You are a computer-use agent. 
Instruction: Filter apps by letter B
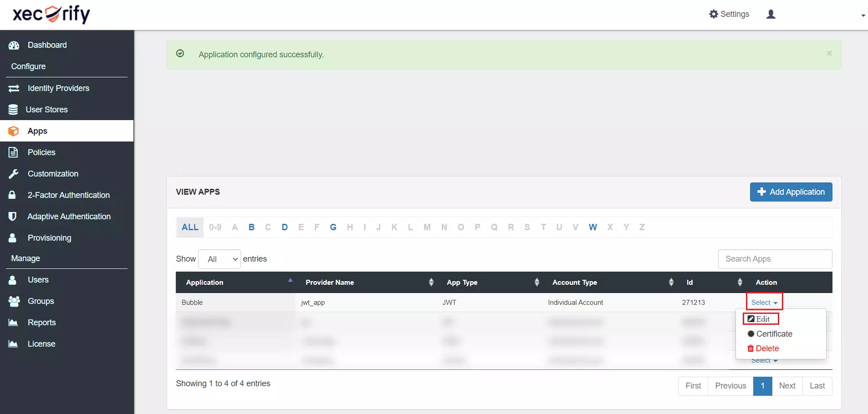tap(251, 227)
